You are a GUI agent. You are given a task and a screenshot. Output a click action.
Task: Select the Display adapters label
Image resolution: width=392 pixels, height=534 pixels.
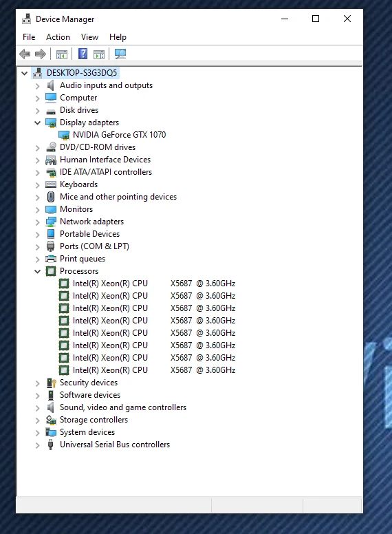coord(89,122)
